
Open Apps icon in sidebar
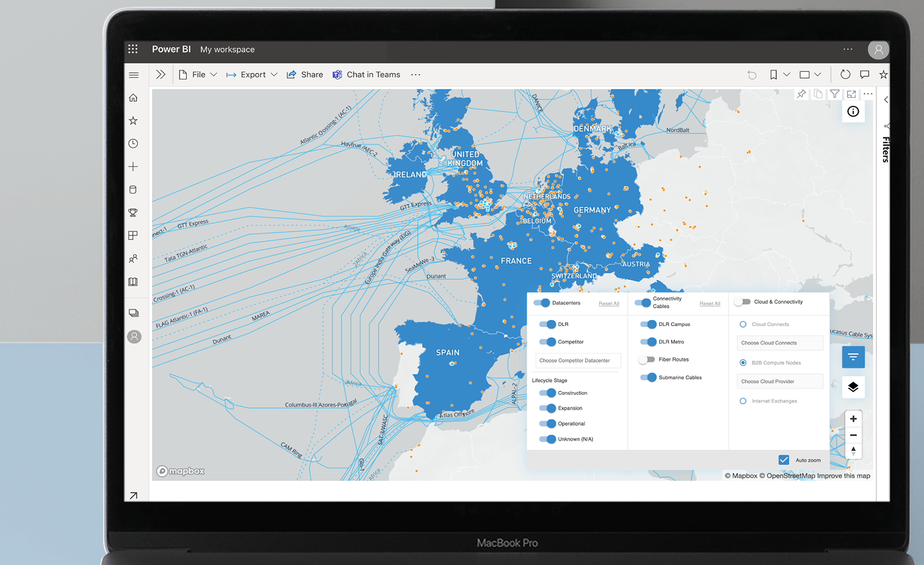click(133, 235)
